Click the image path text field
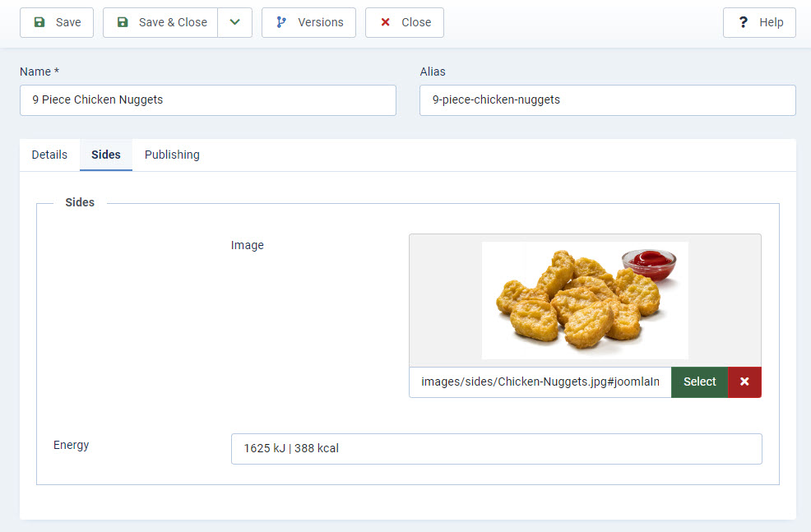 click(x=540, y=382)
